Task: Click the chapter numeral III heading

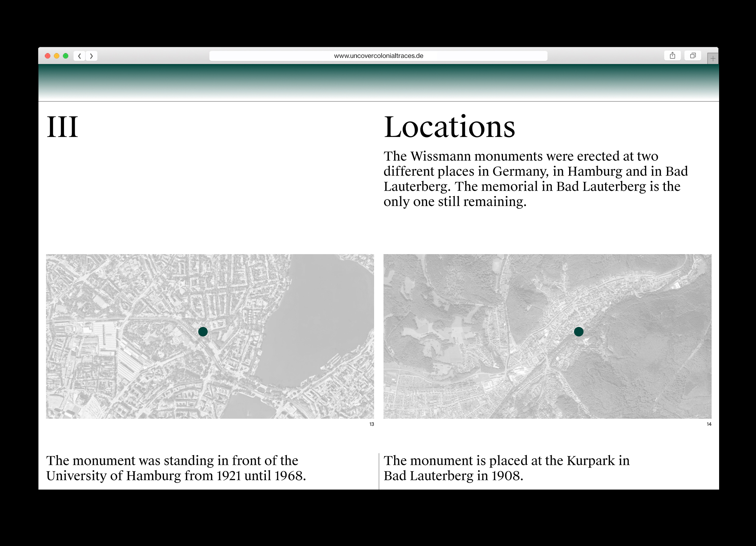Action: [62, 127]
